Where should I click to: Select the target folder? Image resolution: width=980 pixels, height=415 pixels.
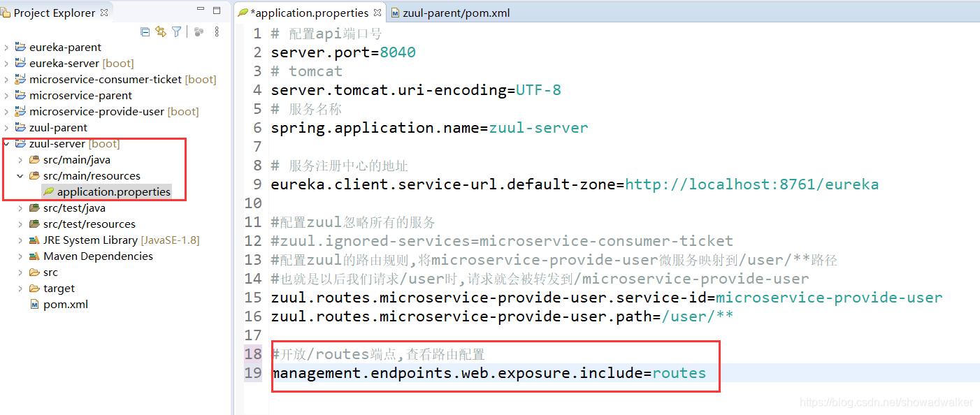(x=59, y=289)
